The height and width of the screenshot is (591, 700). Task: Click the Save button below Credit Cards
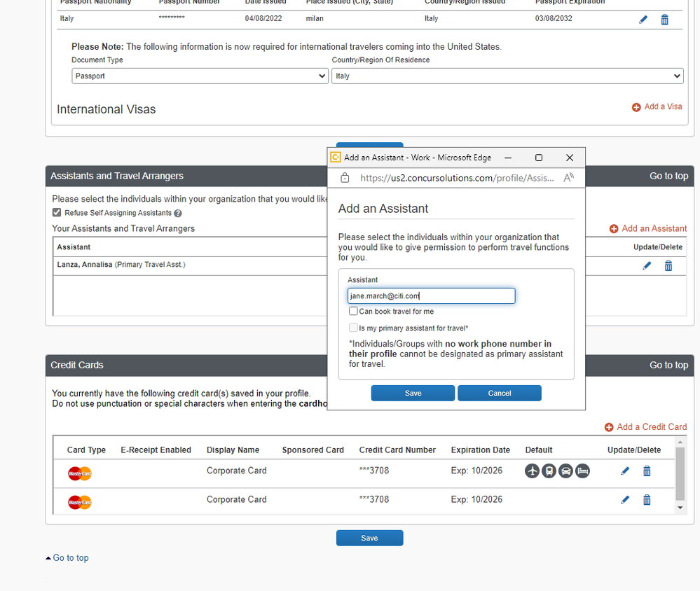coord(370,538)
